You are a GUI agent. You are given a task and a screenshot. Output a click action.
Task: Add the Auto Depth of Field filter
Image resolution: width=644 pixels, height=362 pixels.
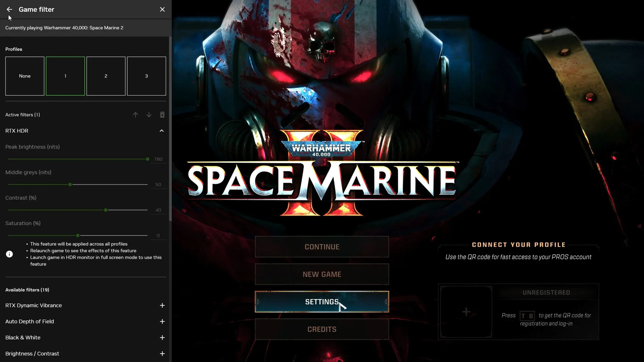click(x=162, y=322)
